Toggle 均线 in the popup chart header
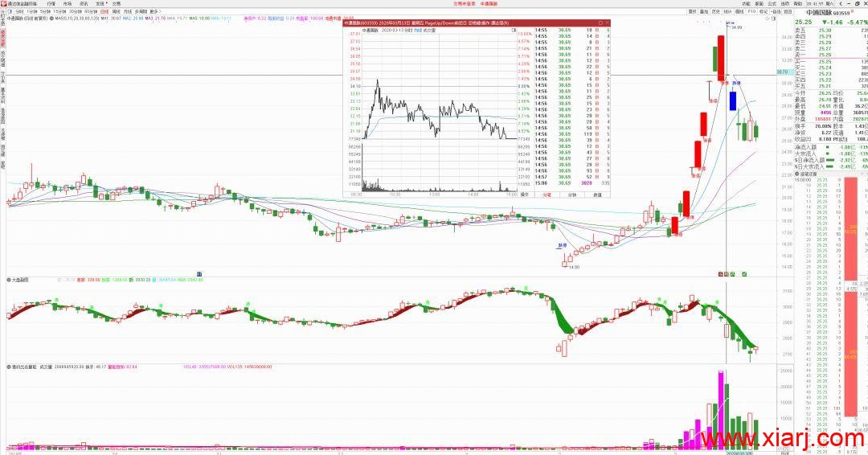The height and width of the screenshot is (455, 868). coord(418,31)
